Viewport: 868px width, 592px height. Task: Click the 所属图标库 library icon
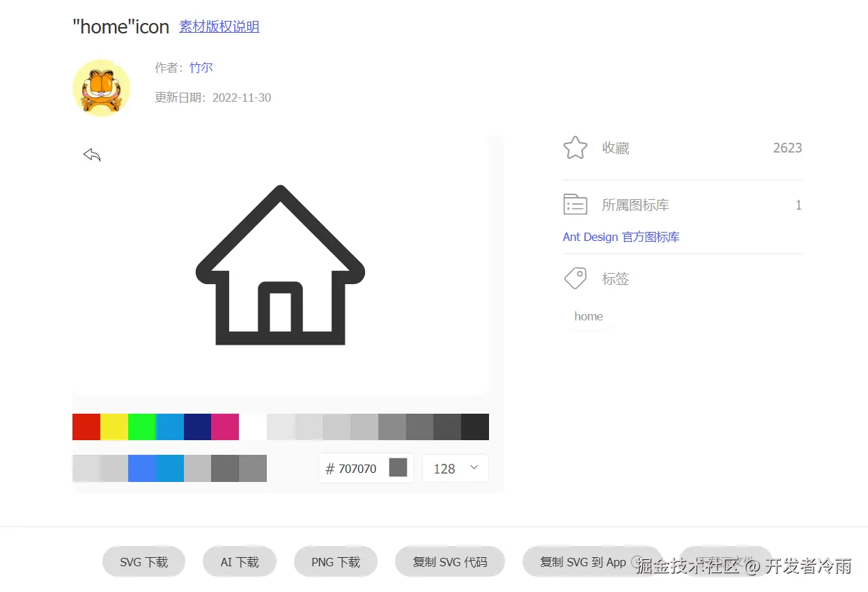click(575, 204)
